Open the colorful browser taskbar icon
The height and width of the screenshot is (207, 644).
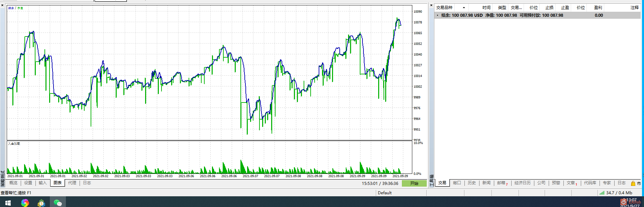point(25,203)
